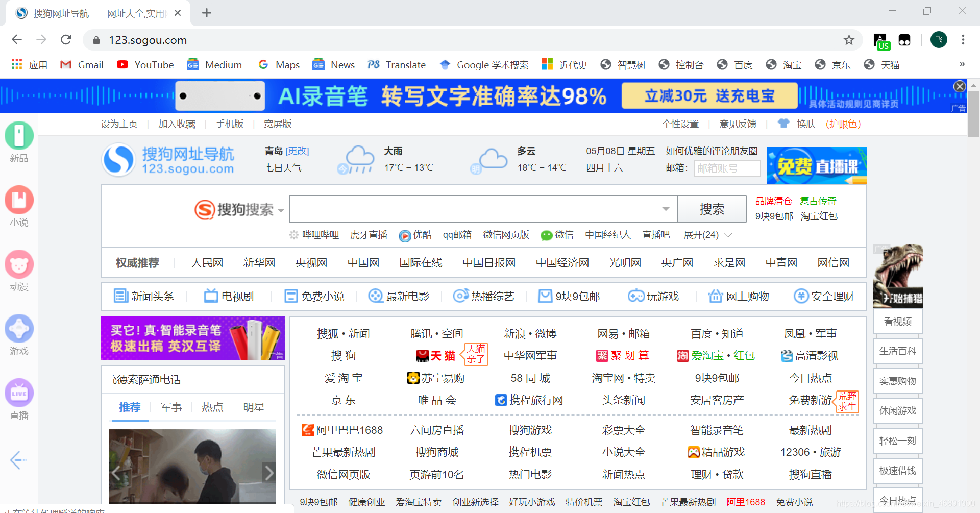Switch to the 推荐 news tab

(x=130, y=407)
